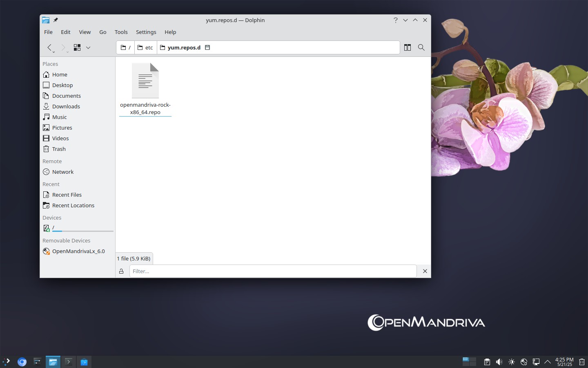
Task: Open the search magnifier in Dolphin
Action: click(421, 47)
